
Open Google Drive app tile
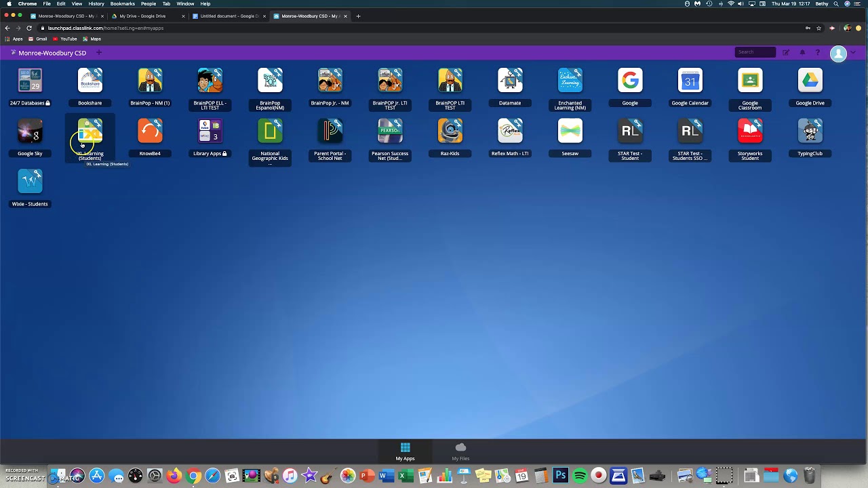coord(810,81)
